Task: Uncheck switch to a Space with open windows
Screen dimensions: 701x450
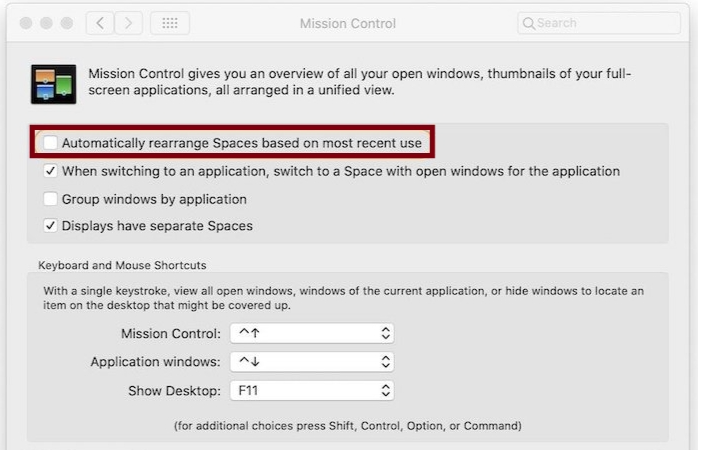Action: (50, 171)
